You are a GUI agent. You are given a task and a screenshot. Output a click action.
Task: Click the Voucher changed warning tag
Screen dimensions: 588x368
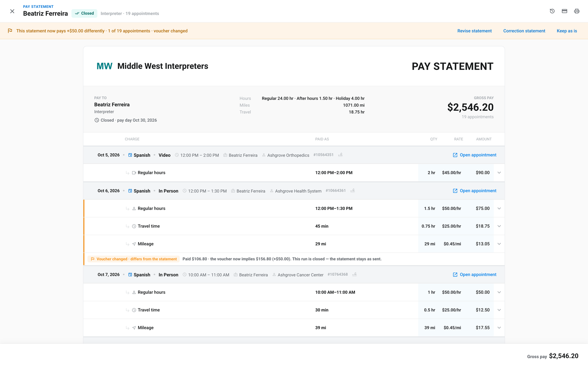click(x=134, y=259)
